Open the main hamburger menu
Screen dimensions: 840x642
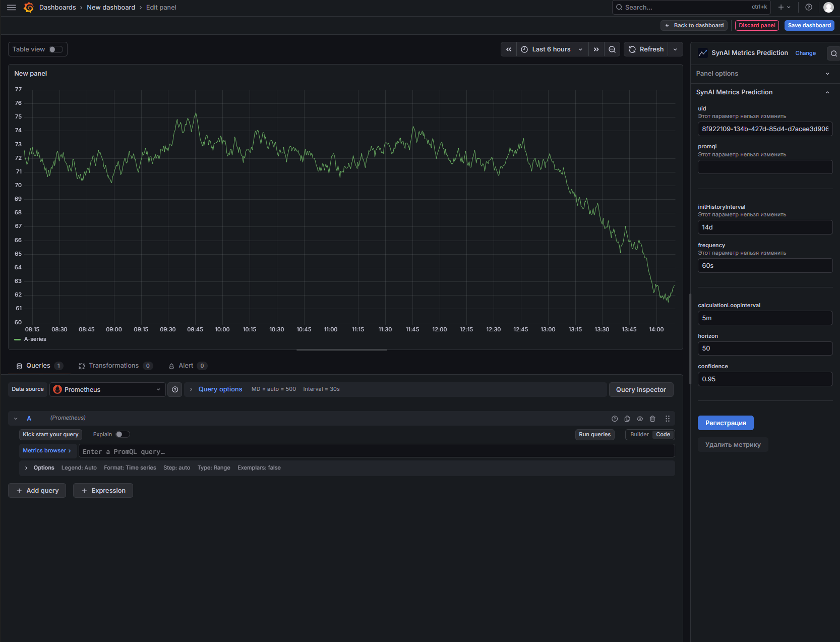pos(12,8)
